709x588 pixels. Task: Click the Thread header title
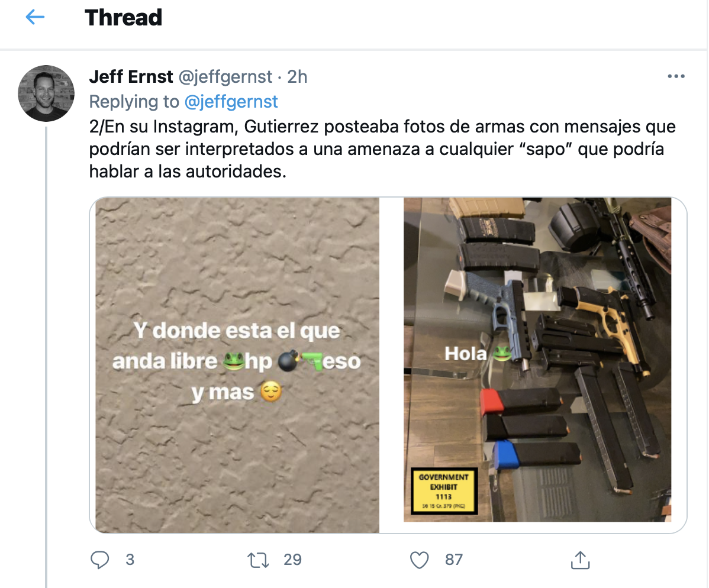pos(123,18)
